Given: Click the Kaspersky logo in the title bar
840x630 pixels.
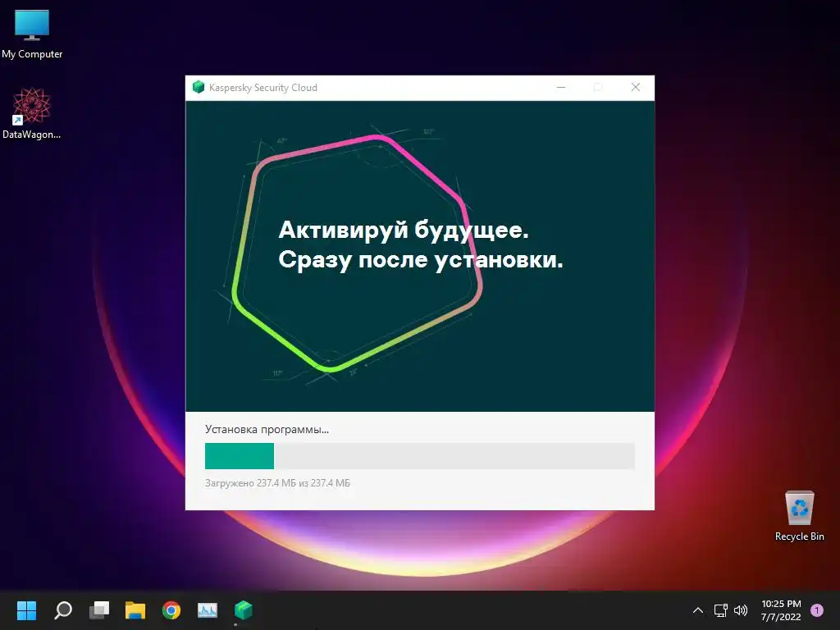Looking at the screenshot, I should click(x=199, y=87).
